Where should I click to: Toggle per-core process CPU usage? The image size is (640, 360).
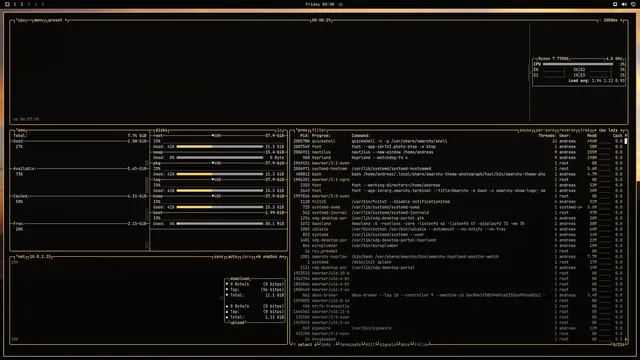(x=545, y=130)
